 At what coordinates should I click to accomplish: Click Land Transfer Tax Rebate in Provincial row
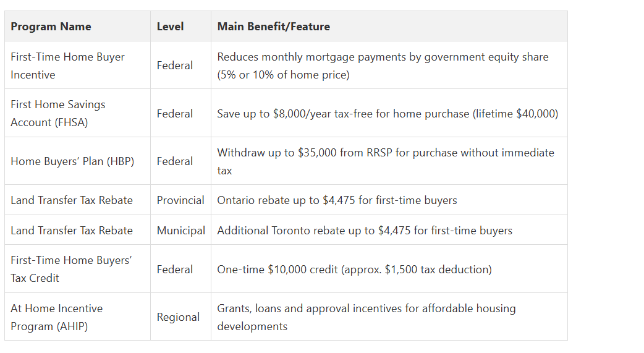pos(72,200)
